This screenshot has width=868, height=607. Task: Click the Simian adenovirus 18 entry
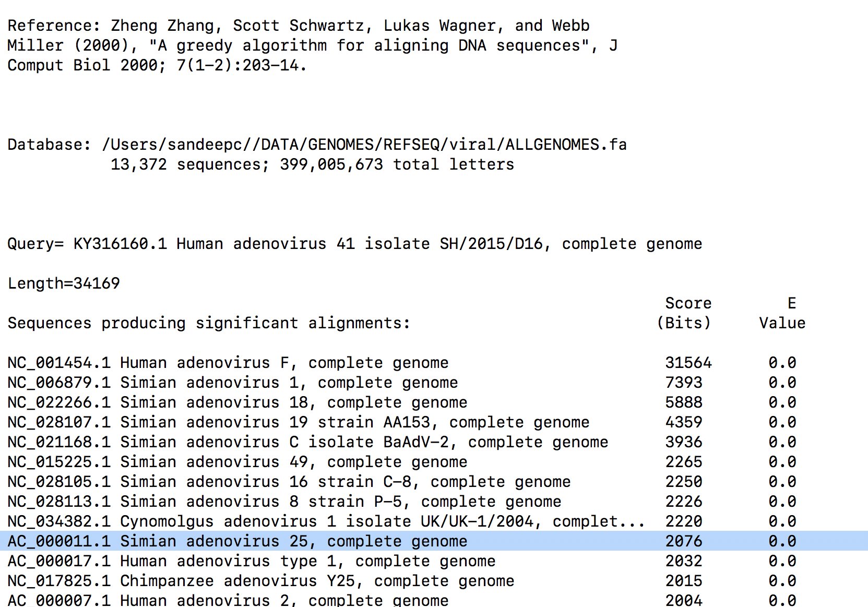(237, 402)
